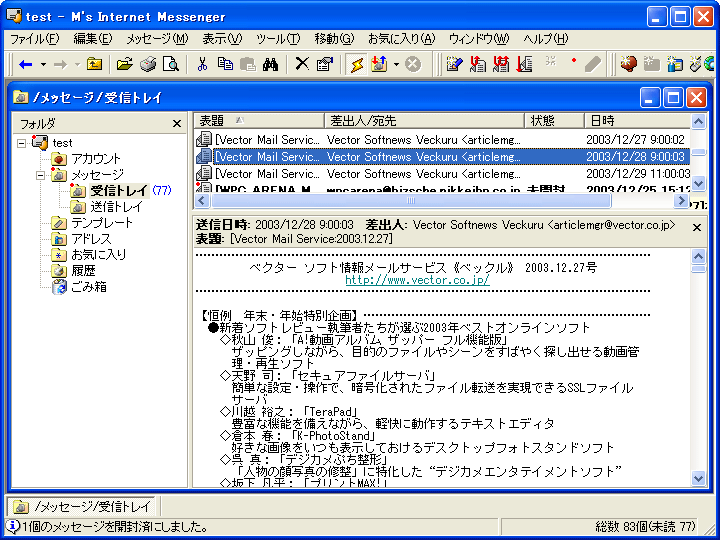Click the Forward message icon

(x=525, y=65)
